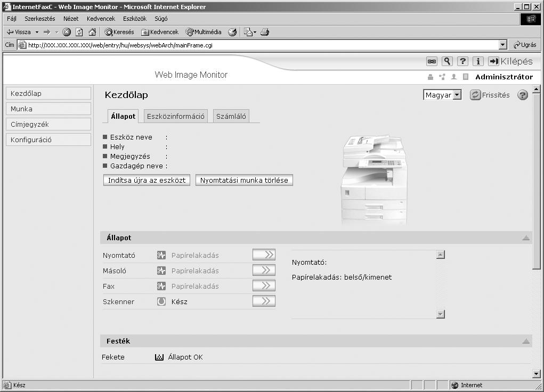Viewport: 544px width, 392px height.
Task: Click toner icon beside Állapot OK
Action: point(159,357)
